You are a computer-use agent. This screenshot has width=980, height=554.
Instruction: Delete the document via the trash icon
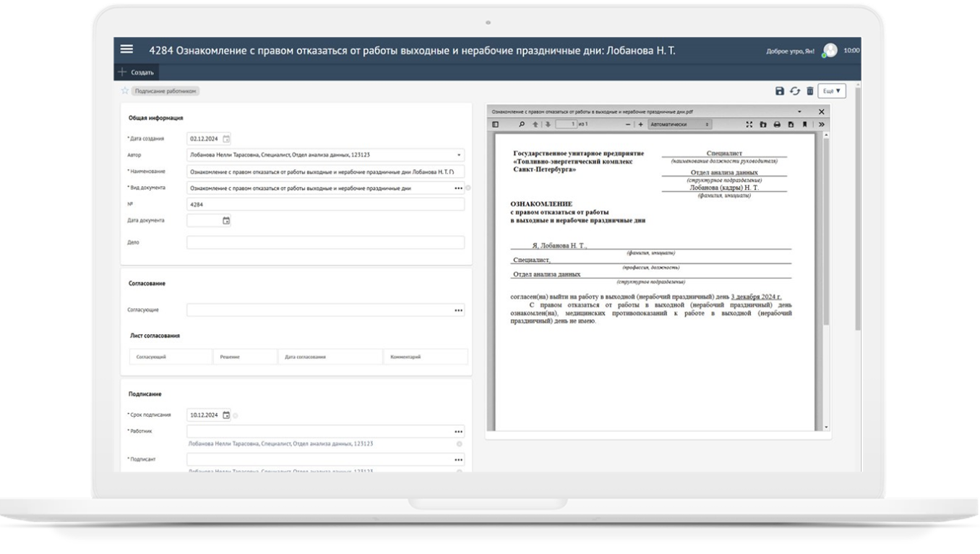pyautogui.click(x=810, y=91)
